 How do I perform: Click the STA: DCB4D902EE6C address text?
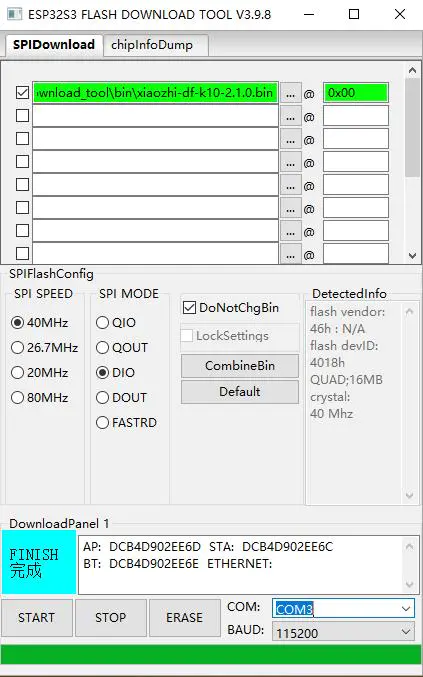271,547
